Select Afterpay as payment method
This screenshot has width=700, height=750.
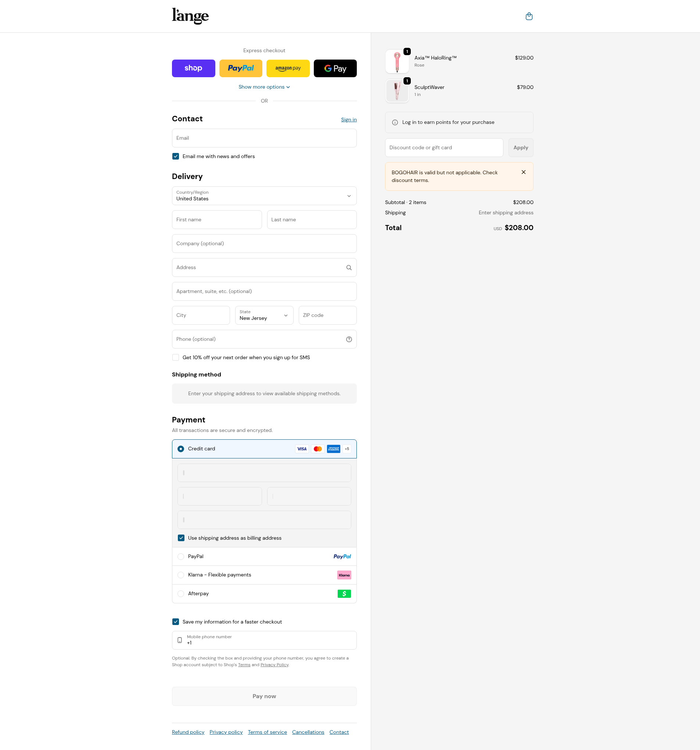tap(181, 593)
